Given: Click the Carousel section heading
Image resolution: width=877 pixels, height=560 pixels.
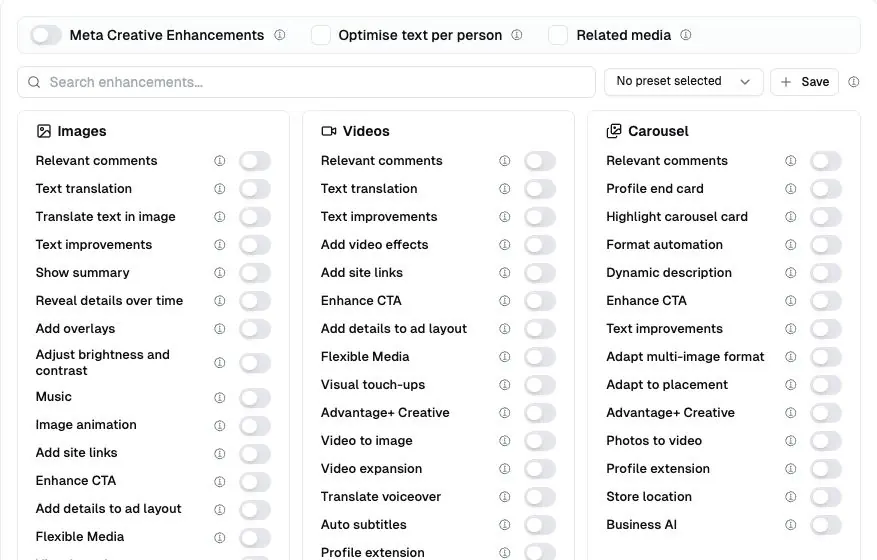Looking at the screenshot, I should (x=658, y=131).
